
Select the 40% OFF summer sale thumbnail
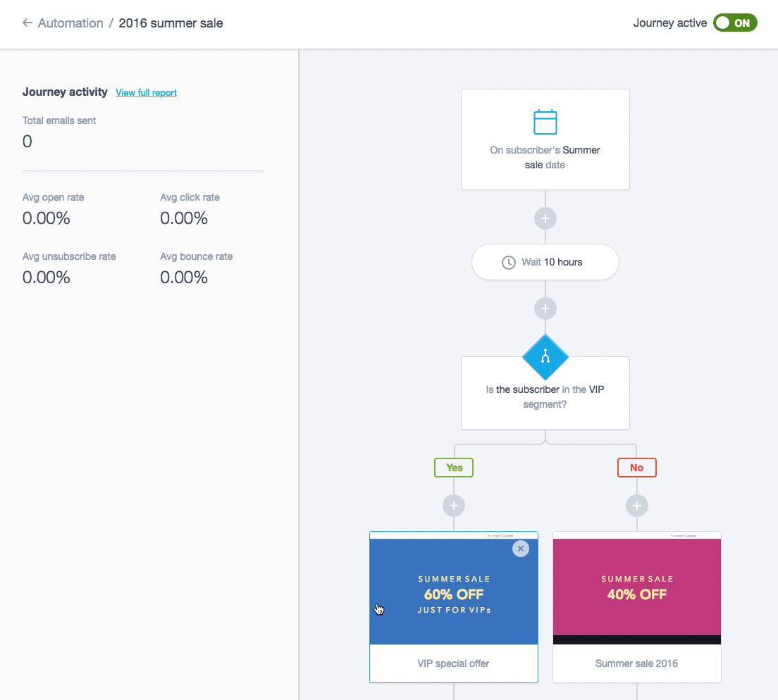pos(636,592)
